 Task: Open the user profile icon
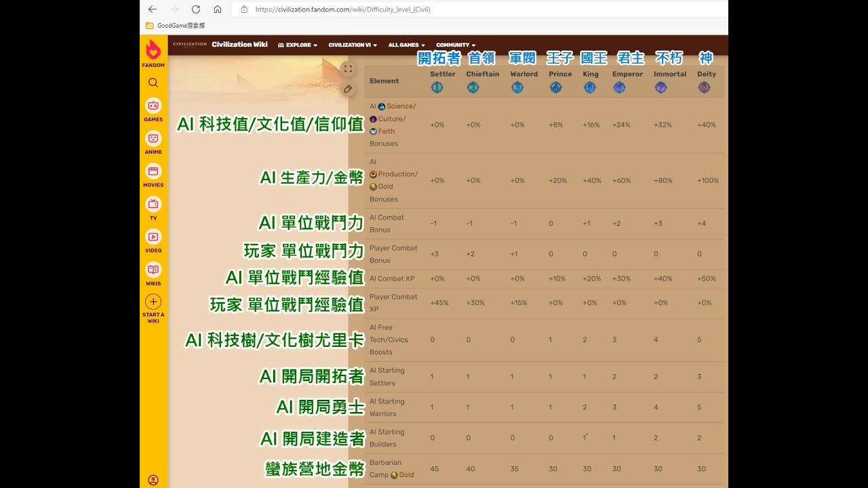point(153,480)
